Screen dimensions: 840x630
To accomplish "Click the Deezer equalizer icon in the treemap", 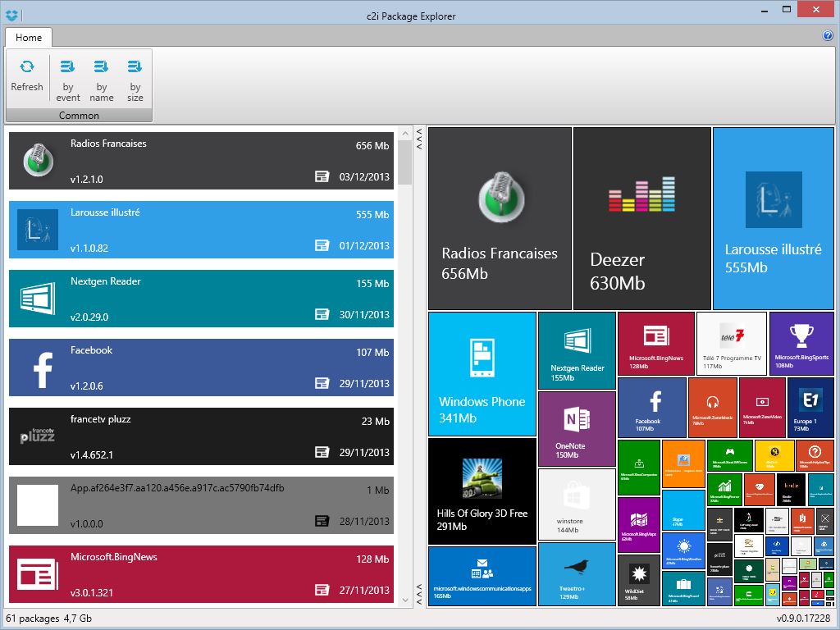I will pyautogui.click(x=641, y=194).
